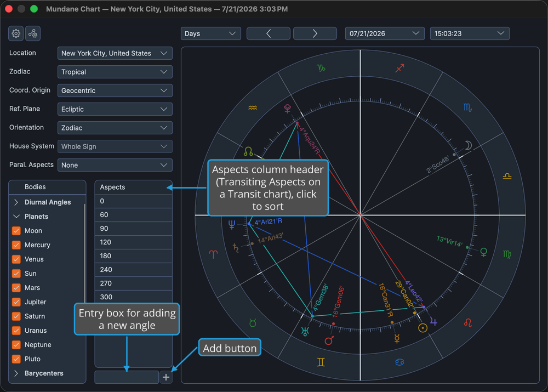
Task: Uncheck the Neptune checkbox
Action: pyautogui.click(x=16, y=345)
